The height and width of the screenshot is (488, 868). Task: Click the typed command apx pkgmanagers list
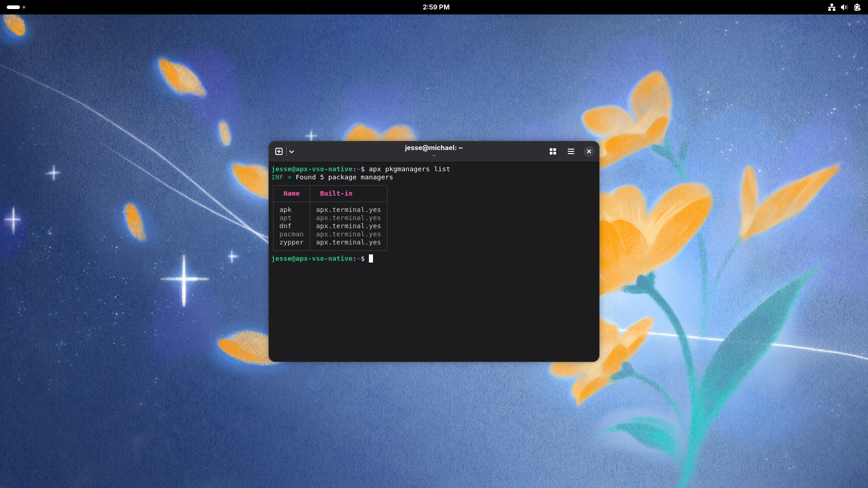pos(409,169)
